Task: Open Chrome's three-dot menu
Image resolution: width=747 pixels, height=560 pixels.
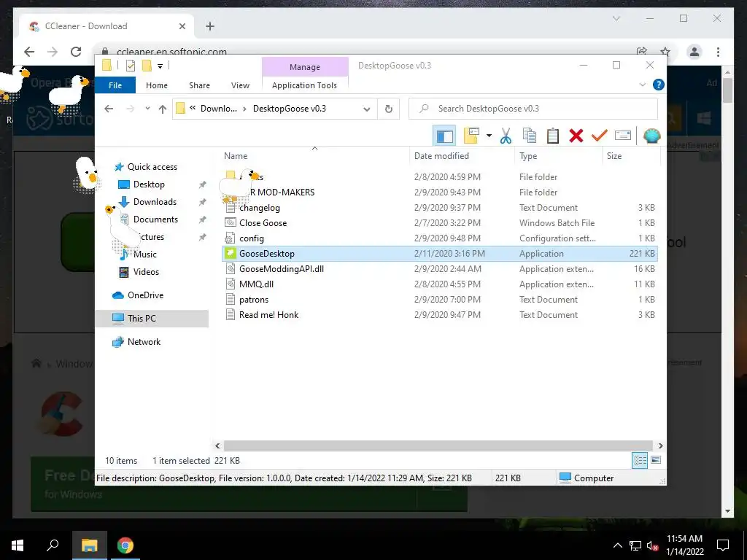Action: [x=718, y=52]
